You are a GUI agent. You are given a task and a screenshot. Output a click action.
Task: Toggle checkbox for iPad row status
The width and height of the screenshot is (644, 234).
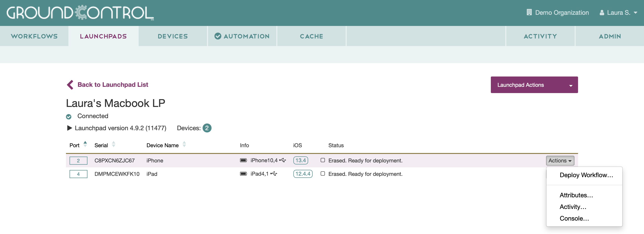tap(323, 174)
